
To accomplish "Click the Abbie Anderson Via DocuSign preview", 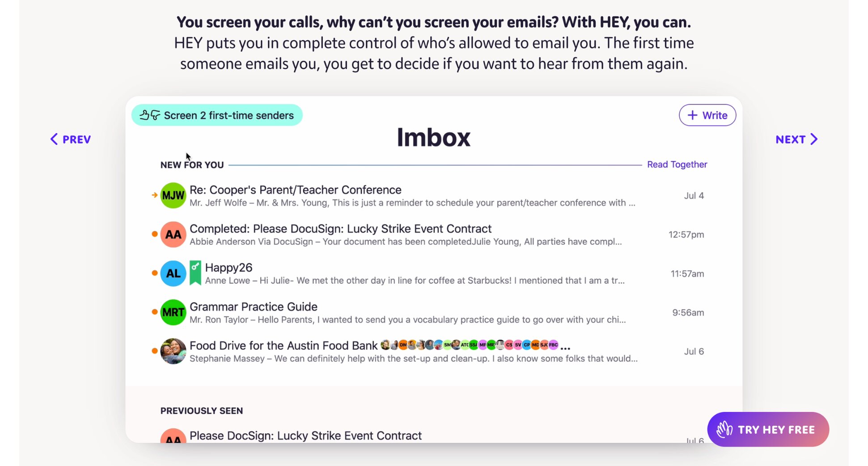I will click(406, 242).
